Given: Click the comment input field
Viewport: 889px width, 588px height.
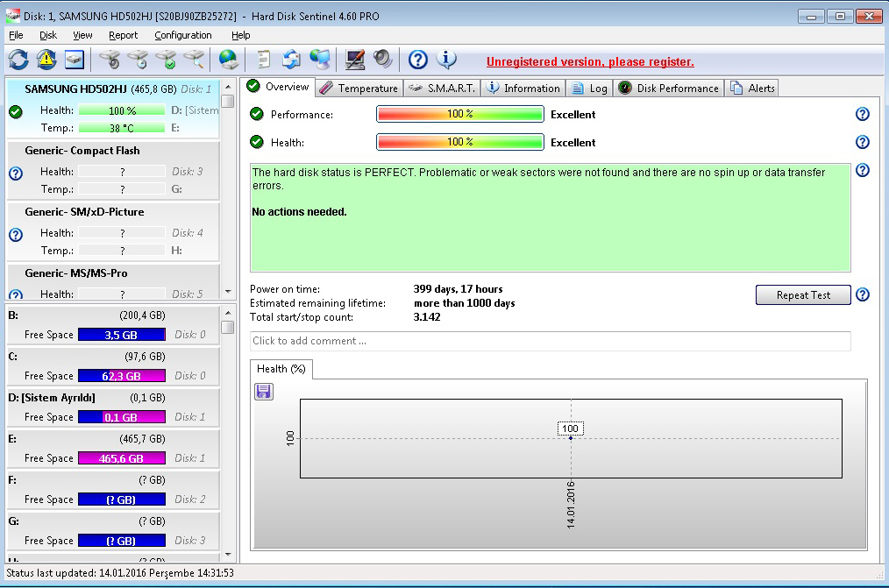Looking at the screenshot, I should (550, 341).
